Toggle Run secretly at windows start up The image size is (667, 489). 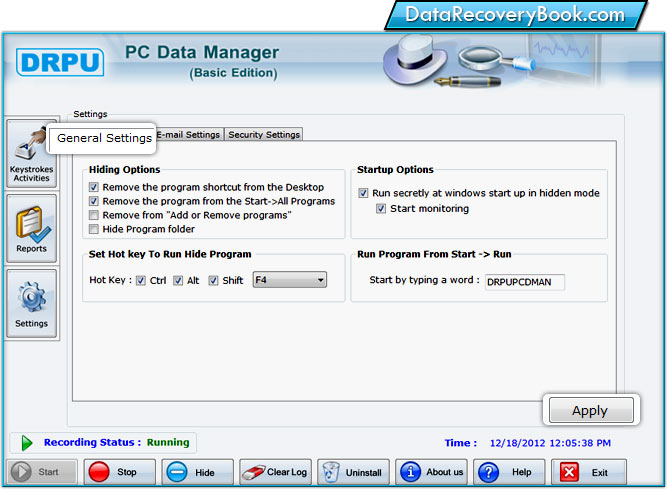363,193
